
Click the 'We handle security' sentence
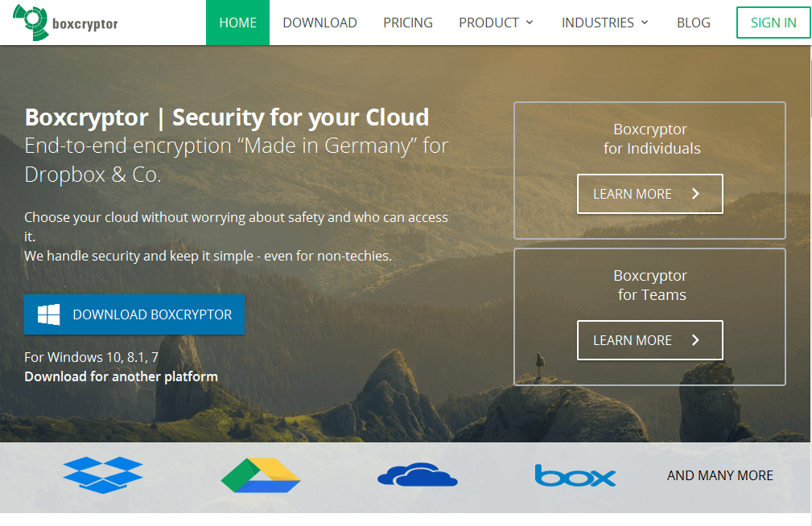[x=208, y=256]
